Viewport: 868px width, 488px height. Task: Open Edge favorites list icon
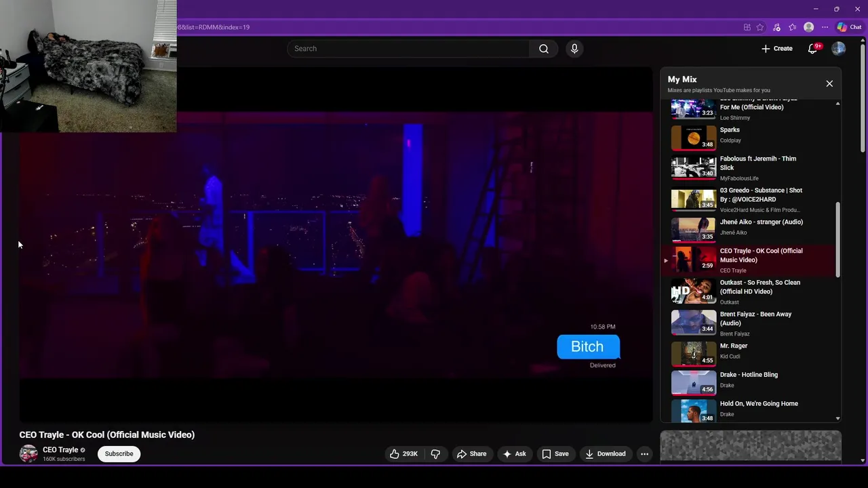[x=792, y=27]
